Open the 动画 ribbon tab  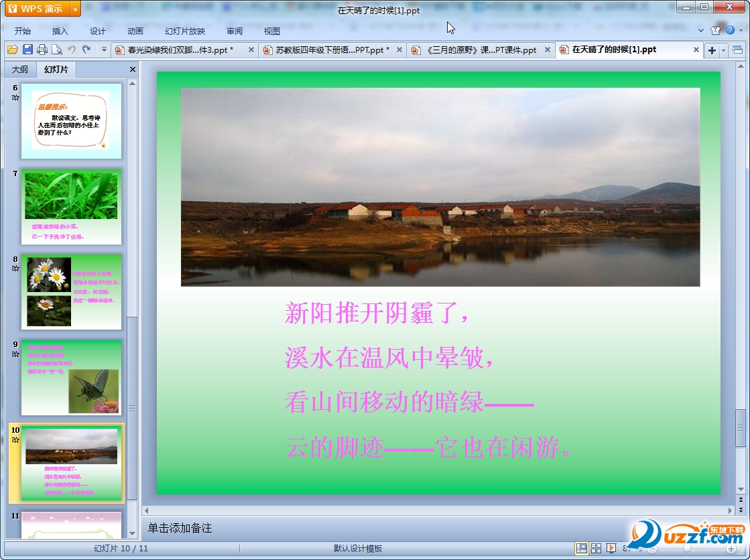click(135, 31)
